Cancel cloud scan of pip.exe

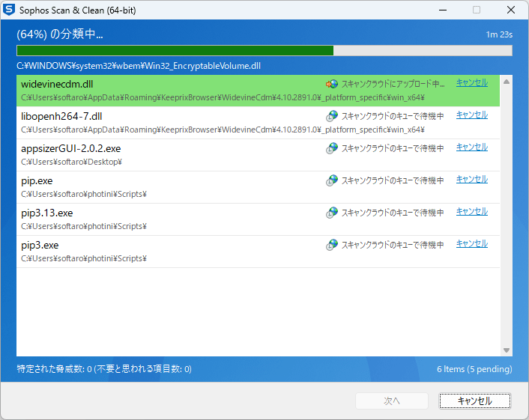click(471, 180)
